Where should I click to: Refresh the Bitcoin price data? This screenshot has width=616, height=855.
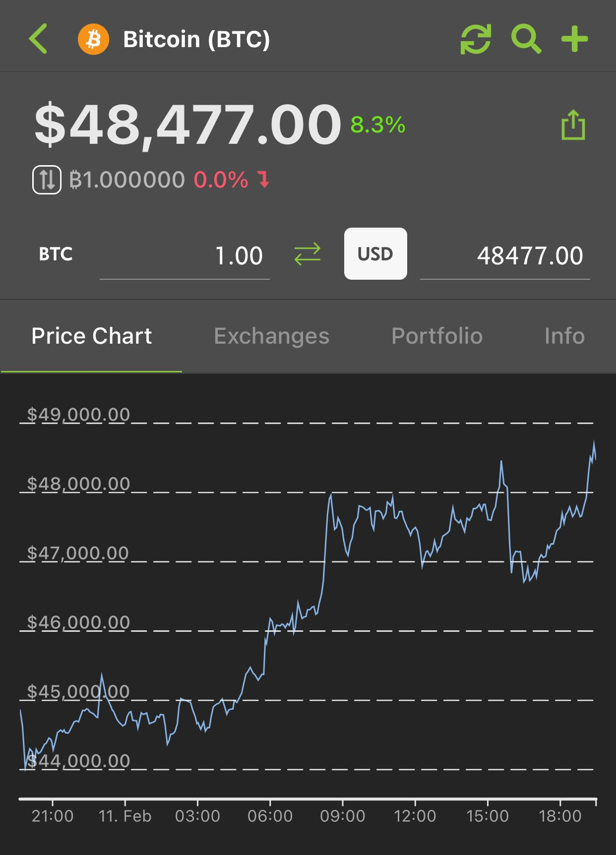pos(476,39)
